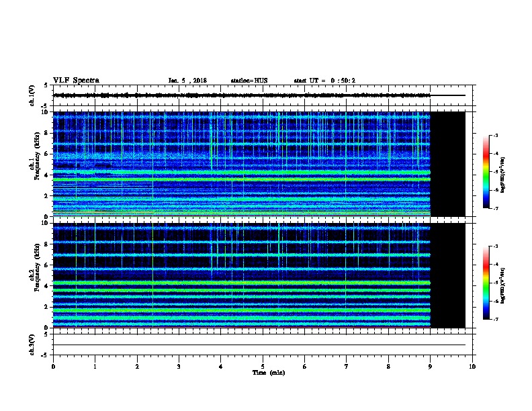This screenshot has height=411, width=532.
Task: Click the '10' tick on time axis
Action: coord(472,366)
